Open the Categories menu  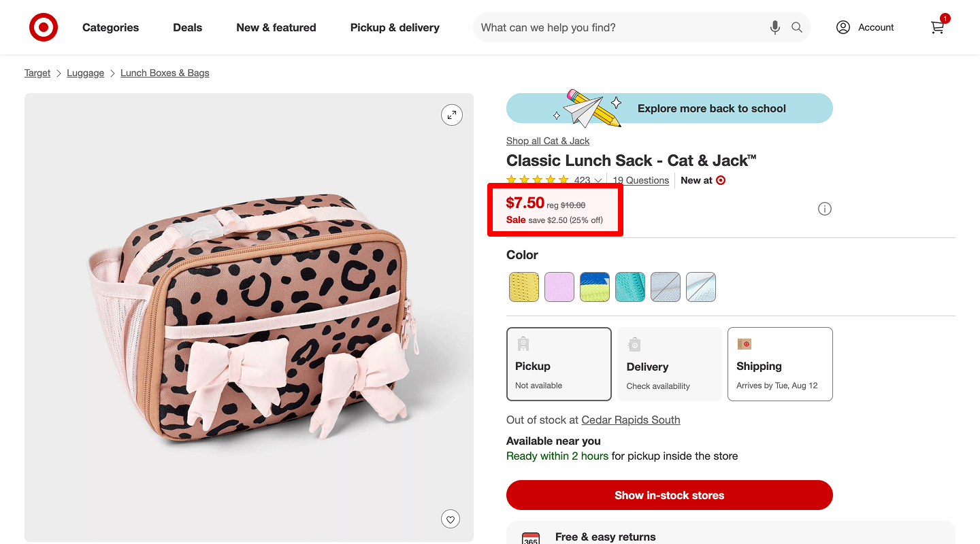pos(110,27)
